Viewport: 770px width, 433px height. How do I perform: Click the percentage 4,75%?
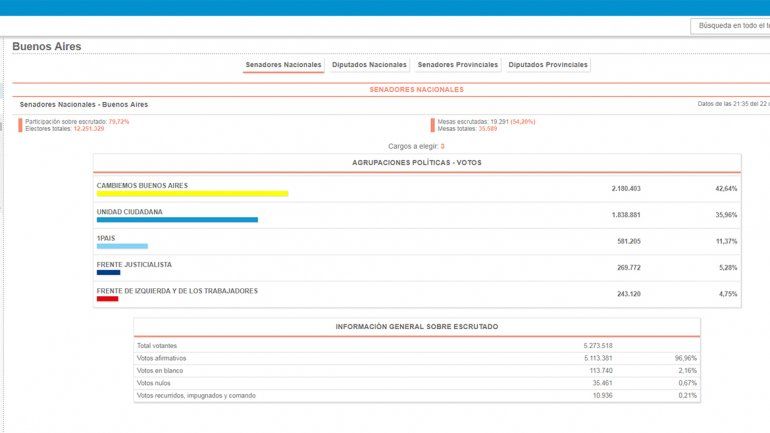click(728, 294)
